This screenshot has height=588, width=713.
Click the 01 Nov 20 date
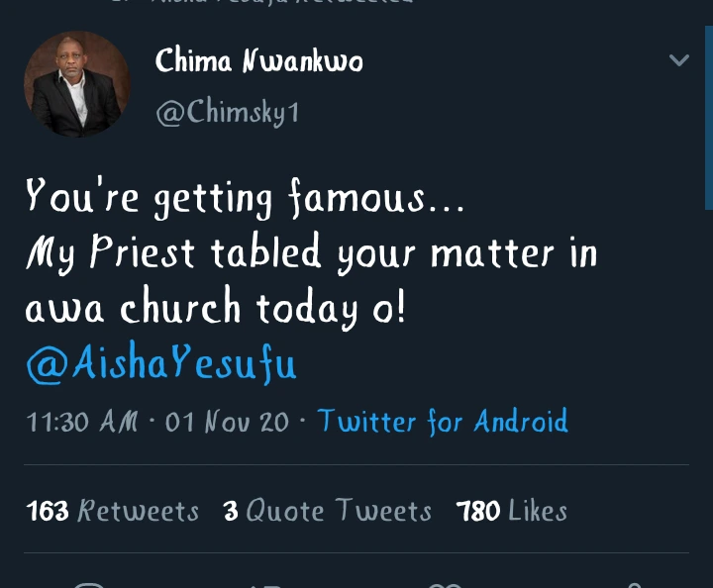[227, 423]
